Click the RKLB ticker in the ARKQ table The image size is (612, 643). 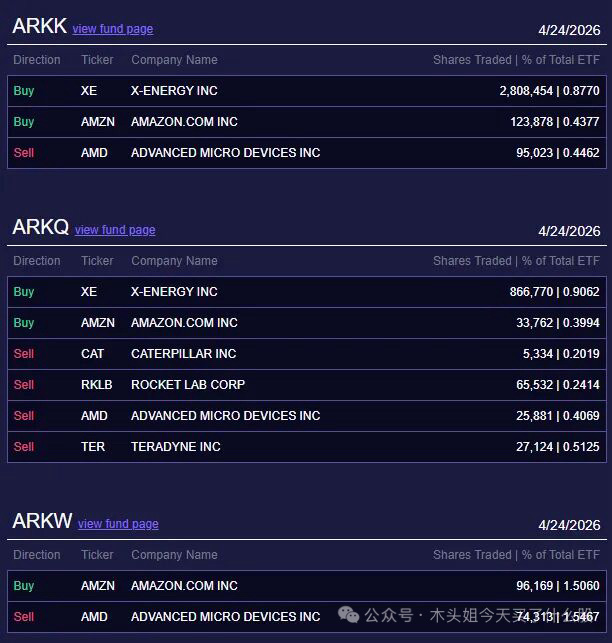click(x=96, y=385)
